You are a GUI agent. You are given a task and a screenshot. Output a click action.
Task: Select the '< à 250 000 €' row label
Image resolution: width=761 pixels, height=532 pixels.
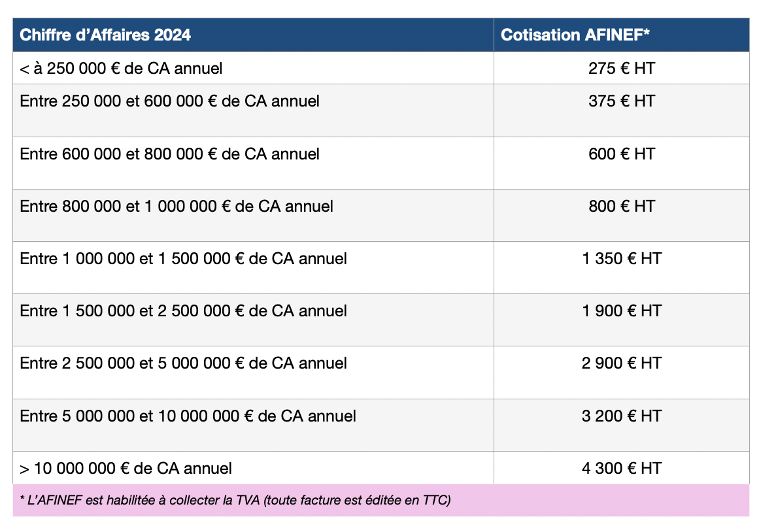(122, 68)
